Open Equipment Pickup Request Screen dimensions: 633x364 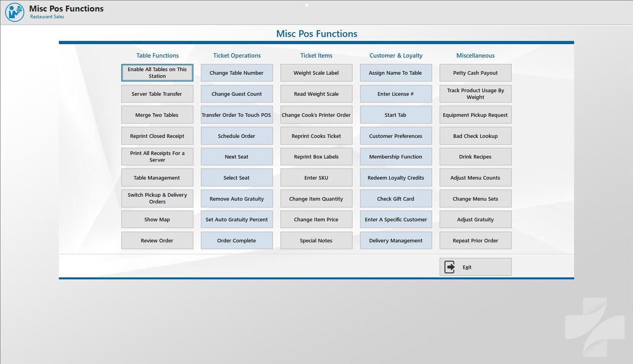pos(476,115)
